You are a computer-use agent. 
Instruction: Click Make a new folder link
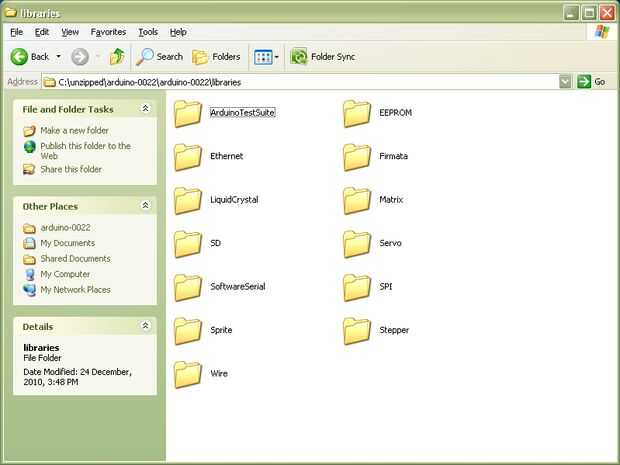tap(74, 130)
